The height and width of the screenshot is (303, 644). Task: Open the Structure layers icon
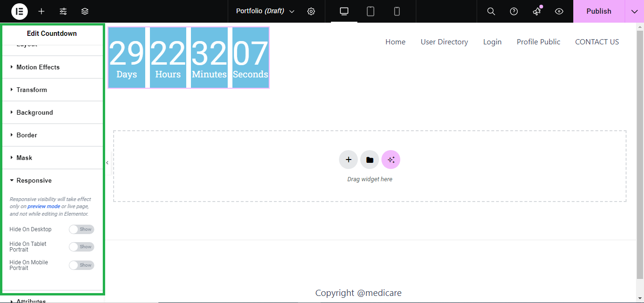click(x=85, y=11)
